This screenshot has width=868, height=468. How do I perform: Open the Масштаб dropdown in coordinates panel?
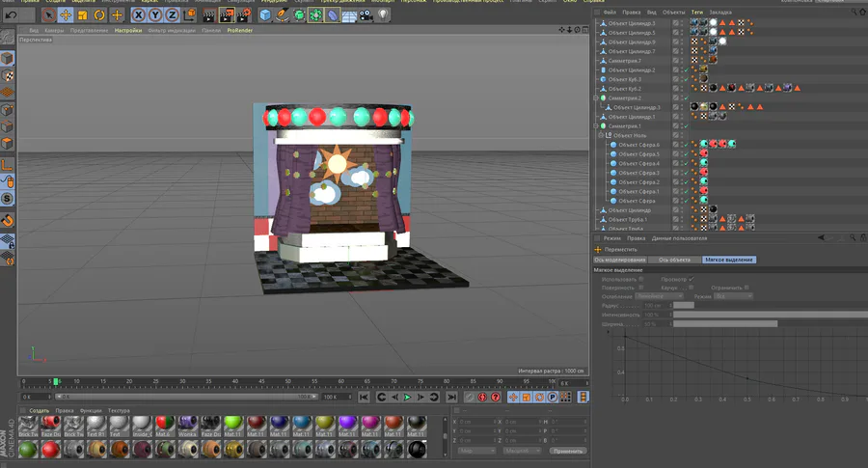click(x=522, y=451)
